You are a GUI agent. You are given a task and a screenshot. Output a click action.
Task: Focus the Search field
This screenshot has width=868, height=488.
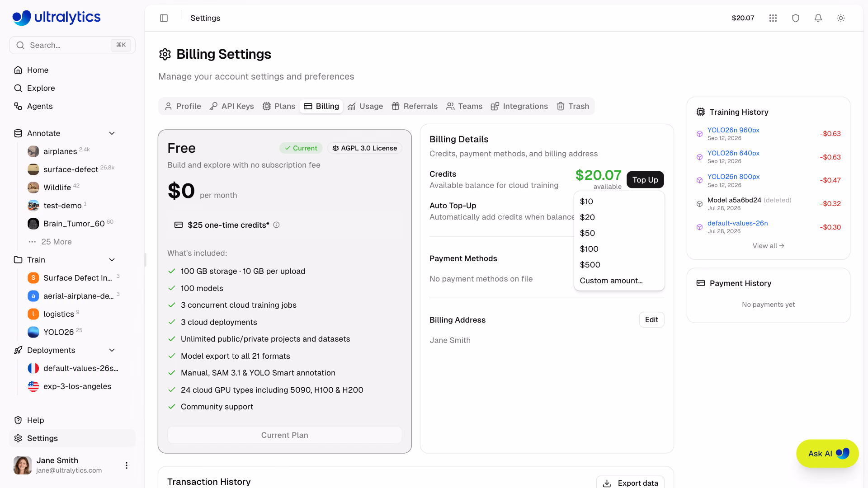click(x=72, y=45)
